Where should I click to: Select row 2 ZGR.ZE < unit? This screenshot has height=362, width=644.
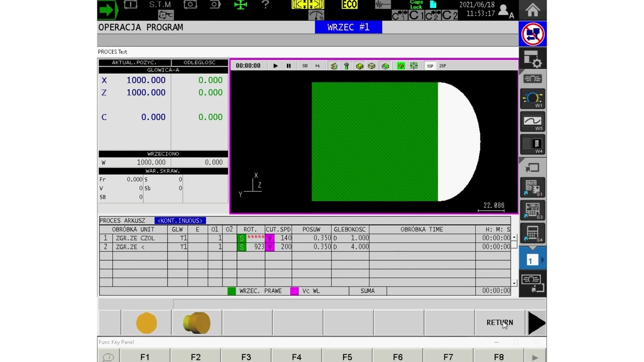(x=305, y=247)
